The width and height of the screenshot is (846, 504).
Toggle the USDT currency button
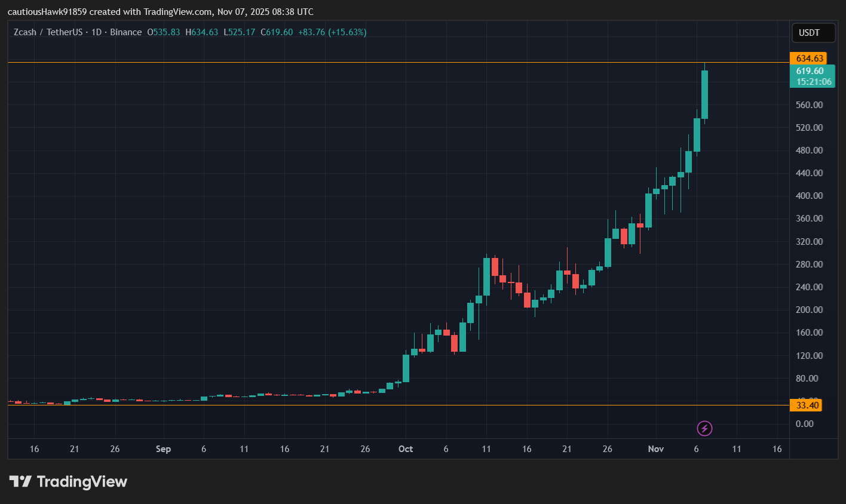coord(813,33)
